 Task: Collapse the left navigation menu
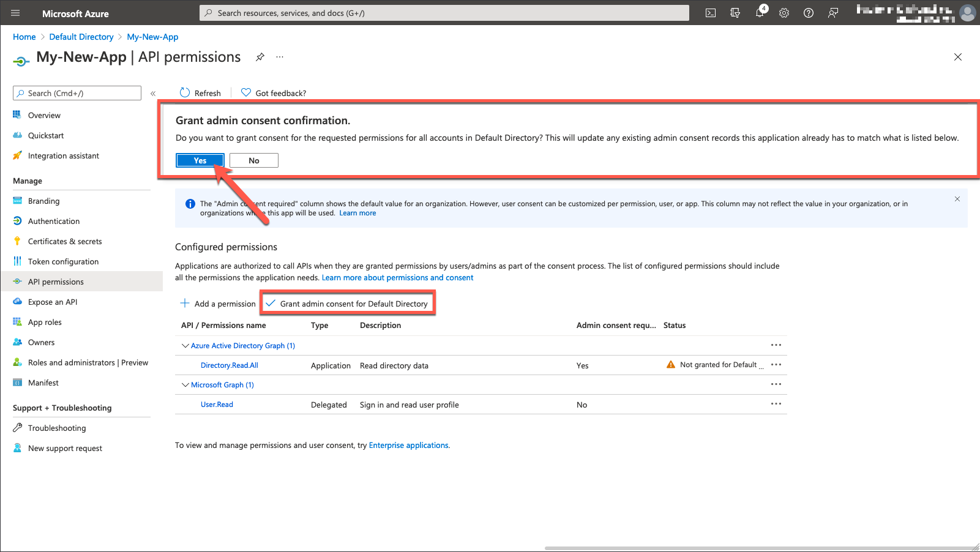pyautogui.click(x=153, y=94)
